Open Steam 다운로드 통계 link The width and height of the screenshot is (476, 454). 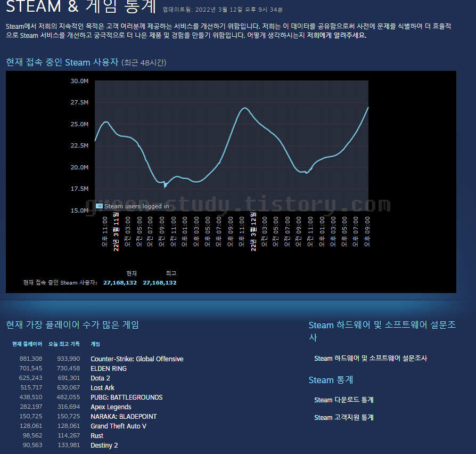(x=343, y=400)
